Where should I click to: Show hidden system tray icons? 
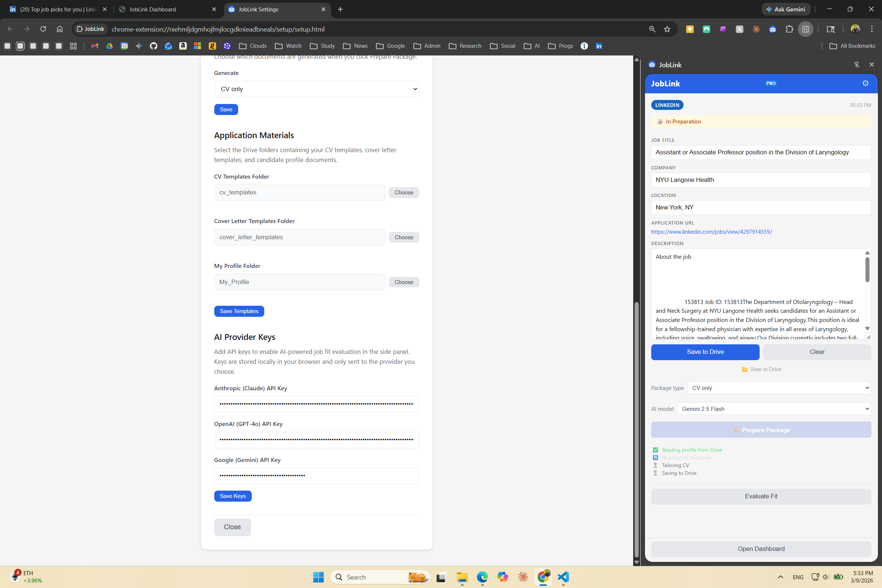pyautogui.click(x=780, y=577)
